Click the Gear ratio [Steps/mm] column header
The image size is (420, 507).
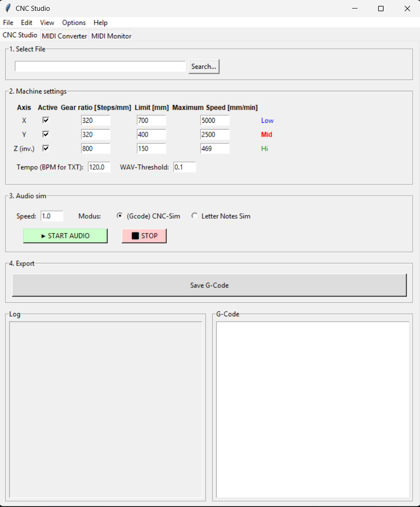pyautogui.click(x=96, y=108)
